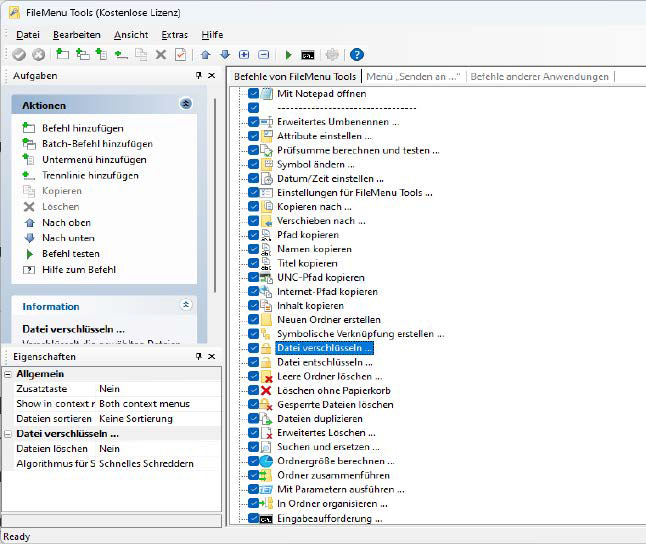The width and height of the screenshot is (646, 544).
Task: Click the Befehl hinzufügen action
Action: (x=83, y=128)
